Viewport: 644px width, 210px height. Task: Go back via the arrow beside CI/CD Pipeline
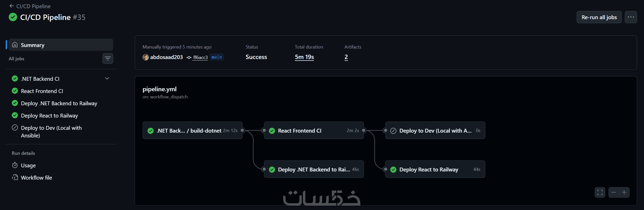[12, 6]
